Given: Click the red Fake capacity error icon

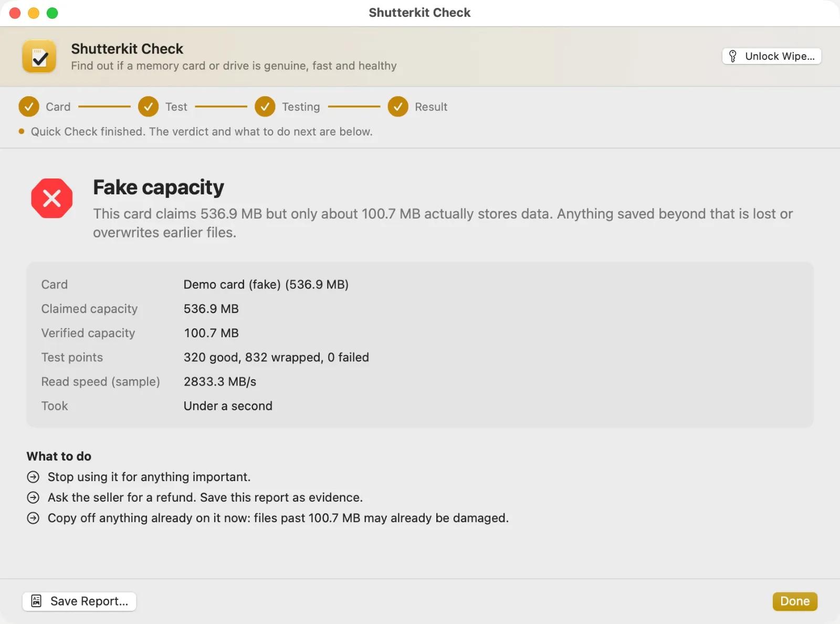Looking at the screenshot, I should [x=51, y=198].
